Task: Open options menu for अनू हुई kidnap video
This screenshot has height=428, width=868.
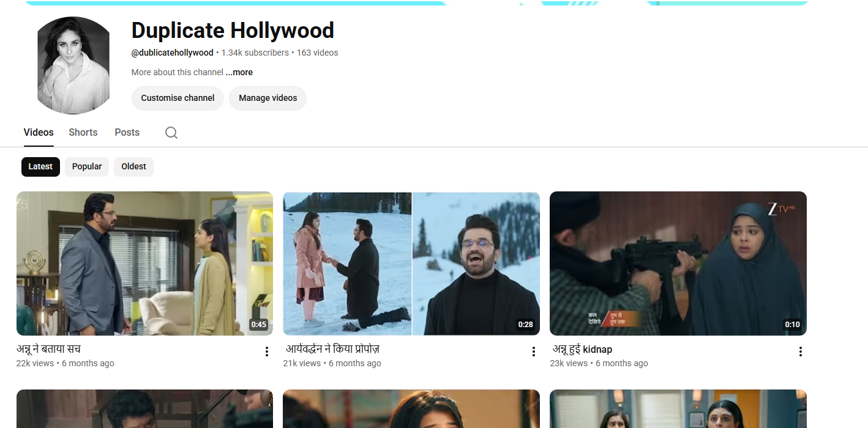Action: pyautogui.click(x=801, y=352)
